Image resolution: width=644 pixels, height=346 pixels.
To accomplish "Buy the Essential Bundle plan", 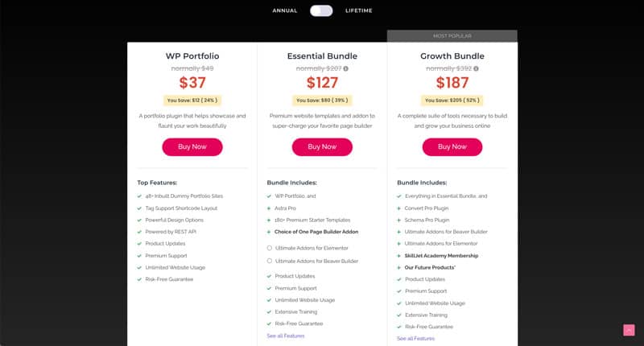I will click(322, 147).
